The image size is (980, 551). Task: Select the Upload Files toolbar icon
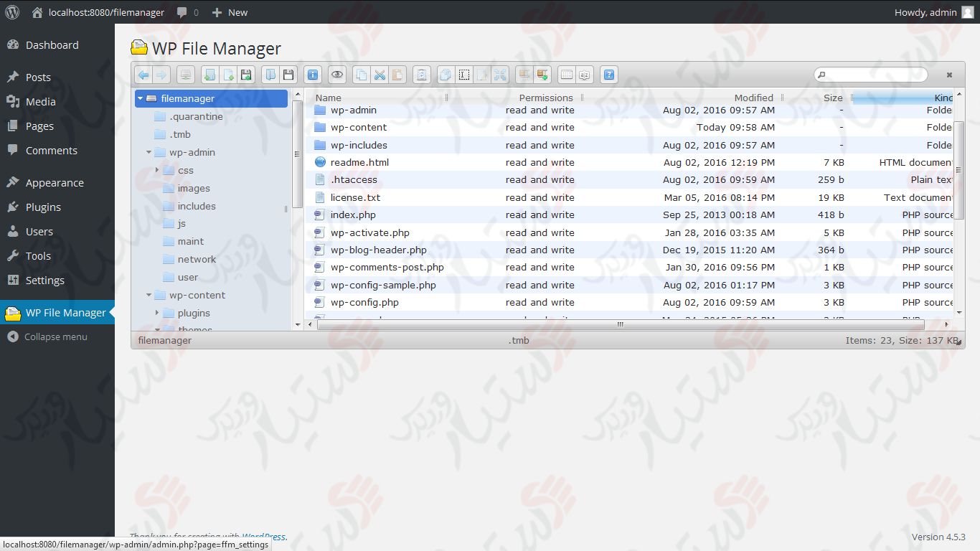(x=246, y=74)
